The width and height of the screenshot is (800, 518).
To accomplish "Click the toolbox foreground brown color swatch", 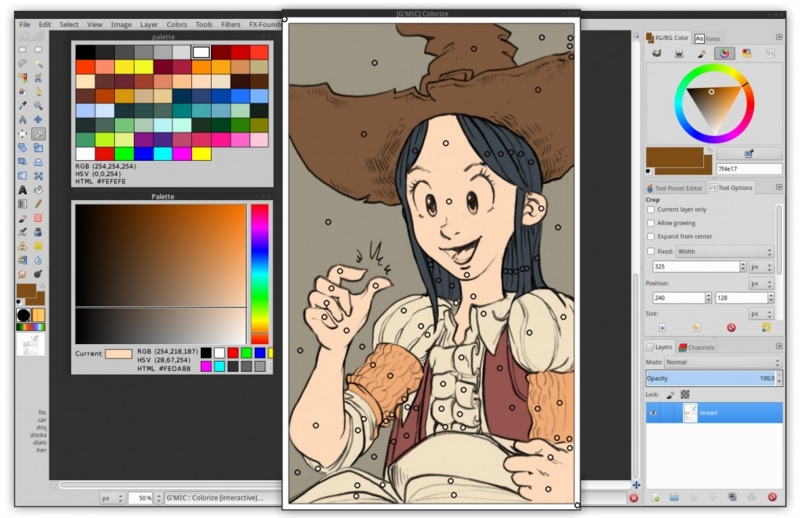I will (x=26, y=291).
